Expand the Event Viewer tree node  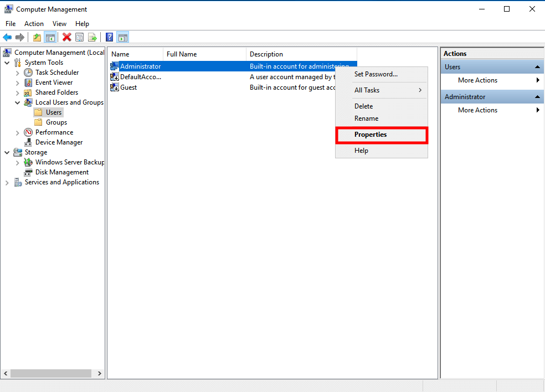pyautogui.click(x=18, y=82)
